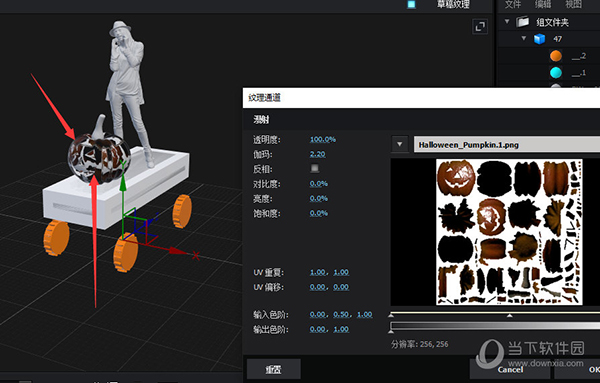Select the 组文件夹 folder icon
Image resolution: width=600 pixels, height=383 pixels.
pyautogui.click(x=522, y=22)
